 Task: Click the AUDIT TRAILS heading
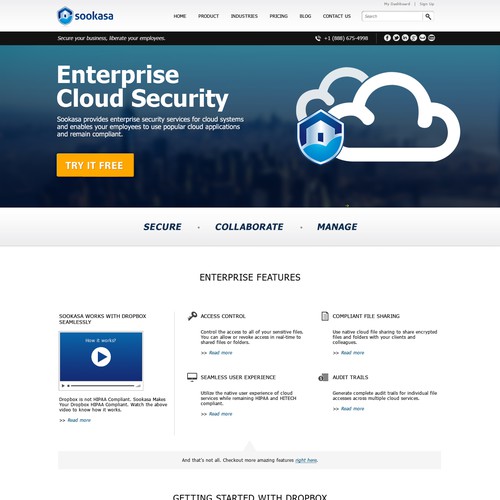coord(350,377)
